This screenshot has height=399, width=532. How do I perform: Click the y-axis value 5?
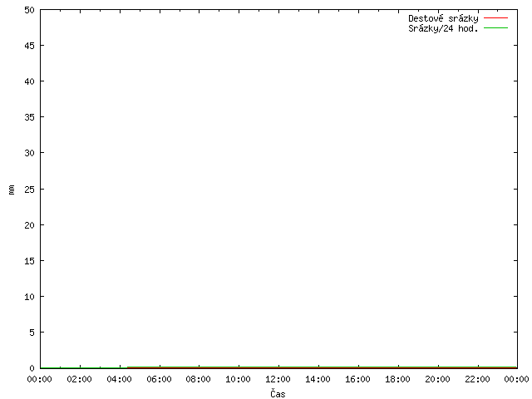(x=32, y=332)
